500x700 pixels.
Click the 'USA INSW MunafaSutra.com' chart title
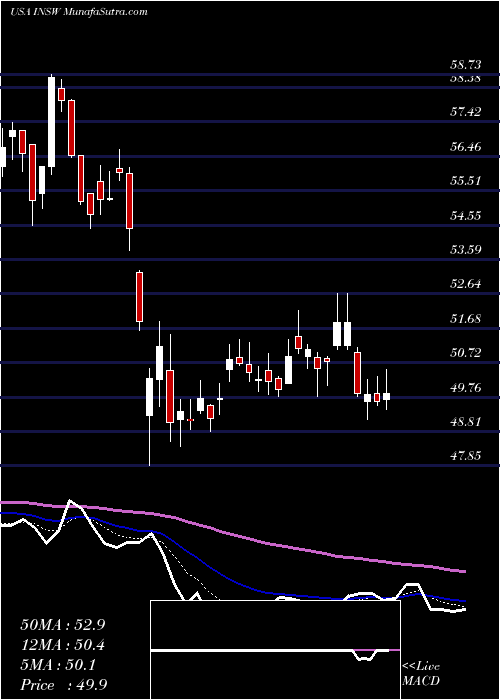click(x=79, y=12)
